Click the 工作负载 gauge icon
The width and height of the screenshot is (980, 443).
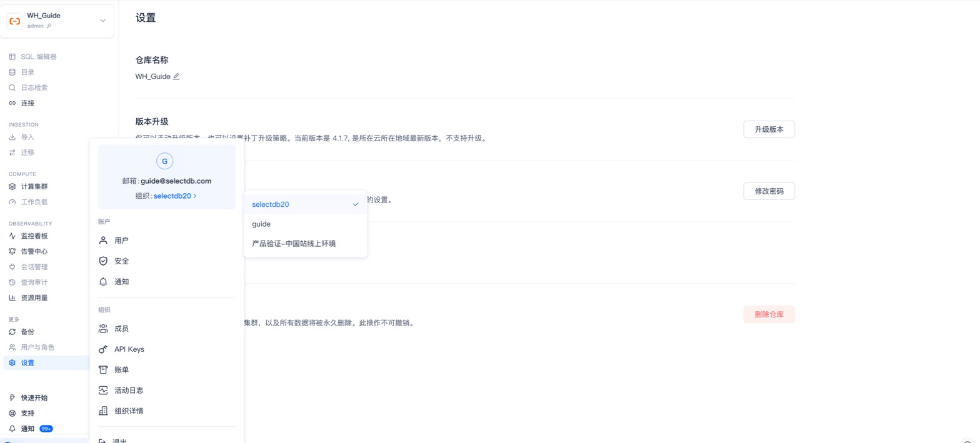[12, 202]
